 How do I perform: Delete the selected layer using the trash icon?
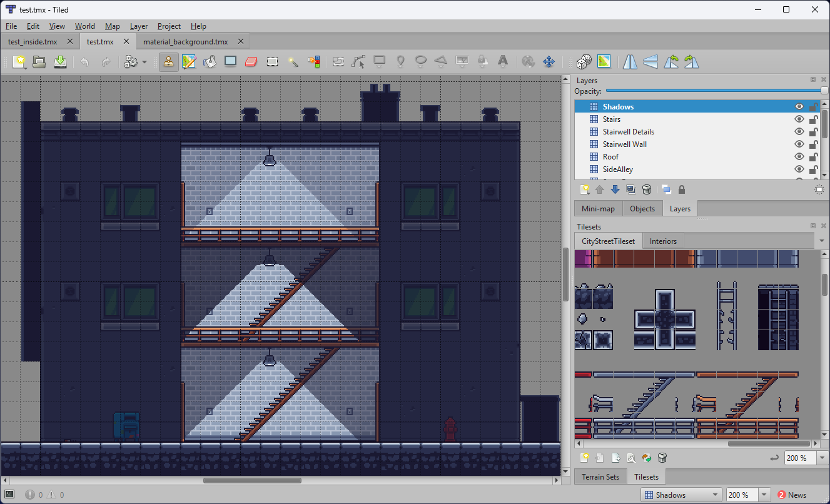(x=647, y=189)
